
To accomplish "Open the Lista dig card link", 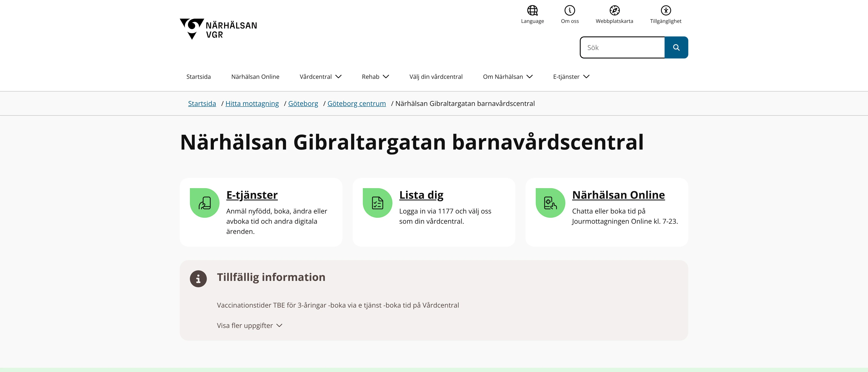I will 421,195.
